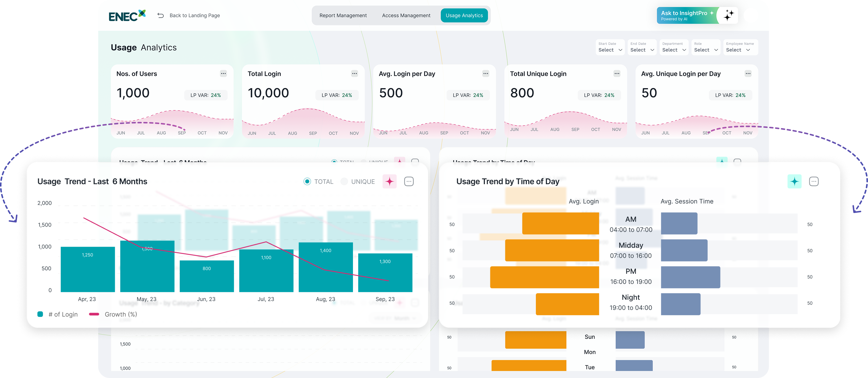
Task: Click the ENEC logo
Action: 127,16
